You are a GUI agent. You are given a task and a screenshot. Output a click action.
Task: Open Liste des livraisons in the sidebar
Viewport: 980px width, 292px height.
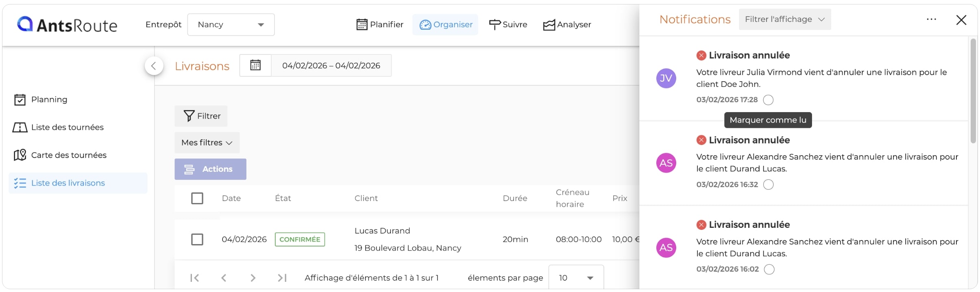tap(78, 183)
